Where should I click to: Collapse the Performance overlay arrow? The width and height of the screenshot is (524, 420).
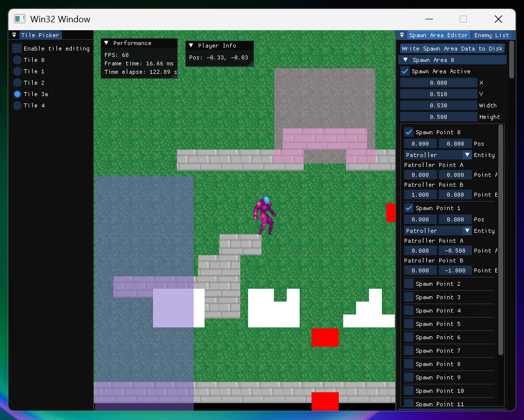click(105, 43)
